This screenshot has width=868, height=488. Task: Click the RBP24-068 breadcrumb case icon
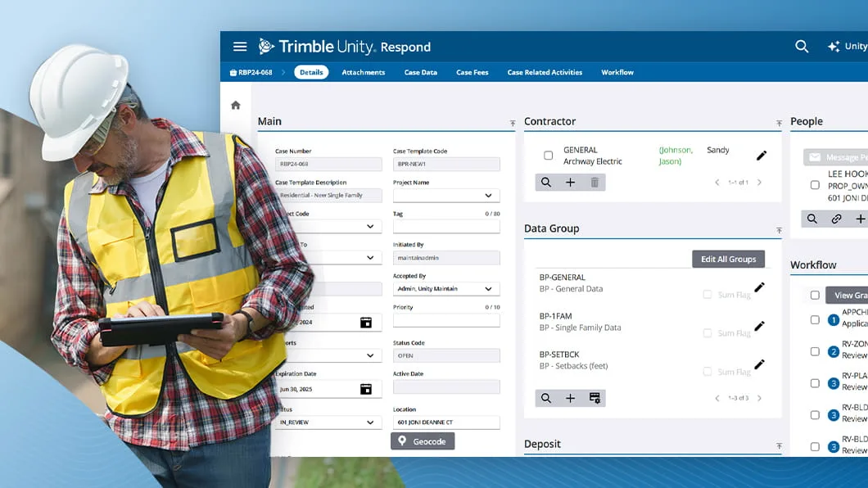[x=233, y=73]
